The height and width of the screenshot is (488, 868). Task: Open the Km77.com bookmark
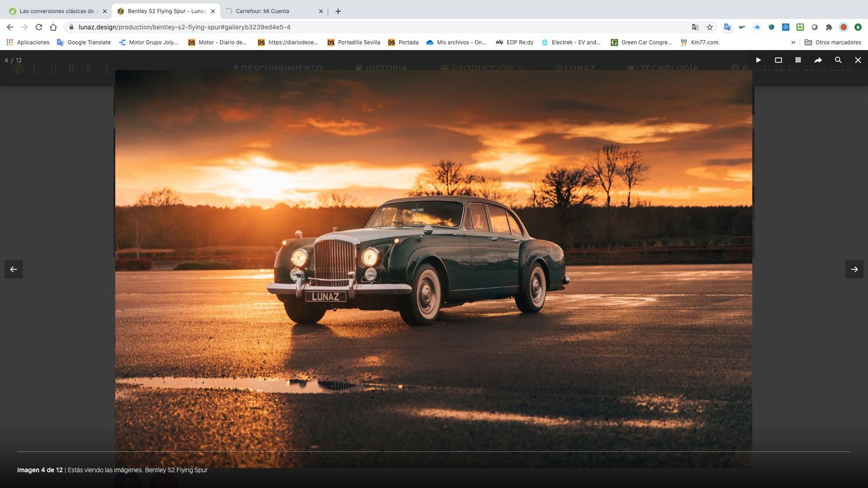click(x=700, y=42)
